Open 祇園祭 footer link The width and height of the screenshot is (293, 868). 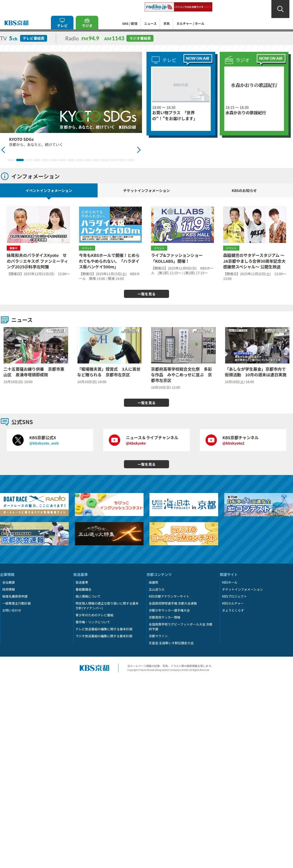click(x=153, y=582)
